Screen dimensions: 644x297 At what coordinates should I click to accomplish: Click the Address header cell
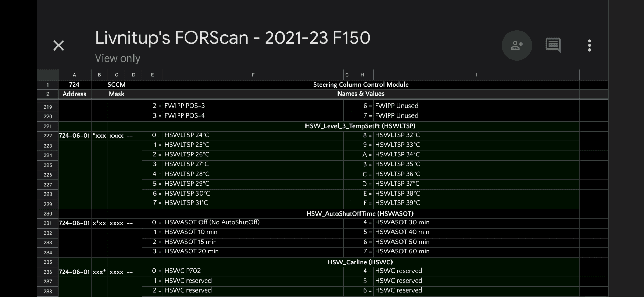75,94
